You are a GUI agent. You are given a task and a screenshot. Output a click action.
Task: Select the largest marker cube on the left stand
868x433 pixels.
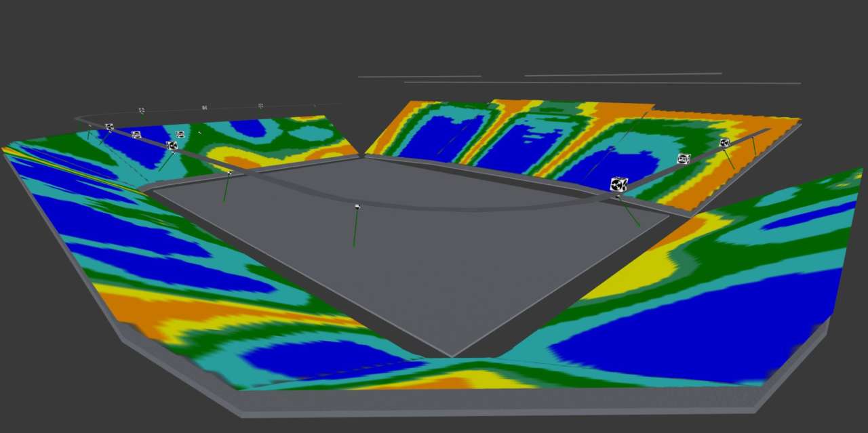pyautogui.click(x=172, y=146)
